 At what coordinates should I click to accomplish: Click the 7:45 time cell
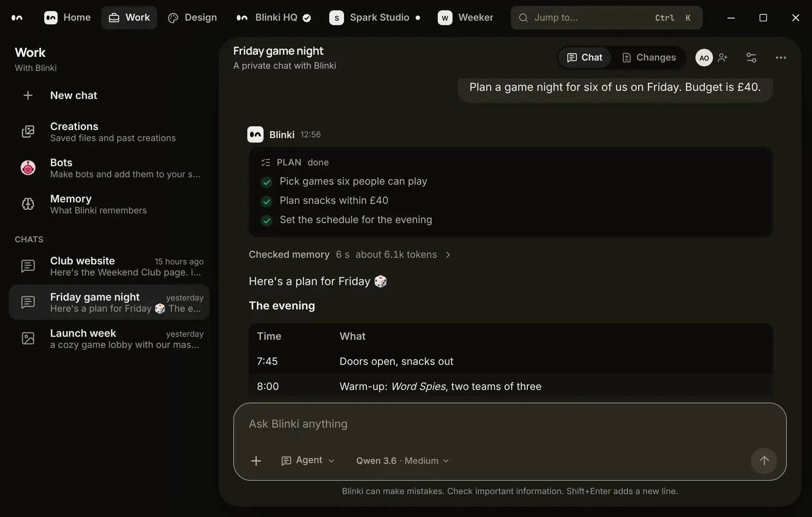click(267, 362)
